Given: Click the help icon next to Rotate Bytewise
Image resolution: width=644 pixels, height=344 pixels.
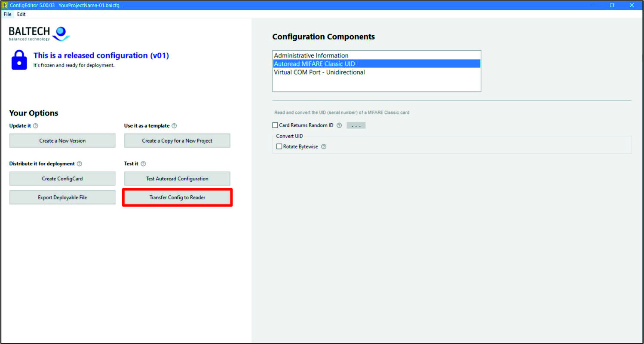Looking at the screenshot, I should tap(324, 146).
